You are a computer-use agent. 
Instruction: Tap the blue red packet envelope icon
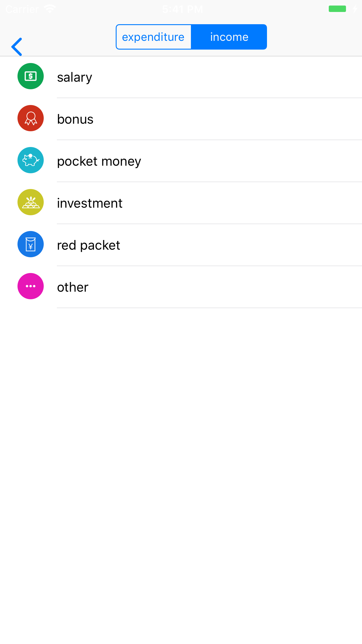click(31, 244)
